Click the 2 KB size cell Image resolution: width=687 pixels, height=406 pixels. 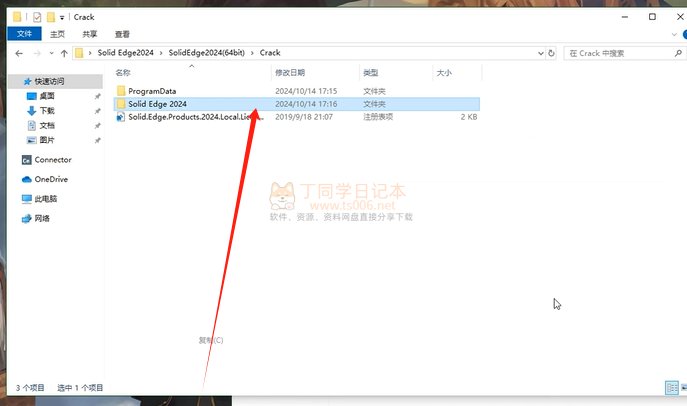[x=469, y=117]
